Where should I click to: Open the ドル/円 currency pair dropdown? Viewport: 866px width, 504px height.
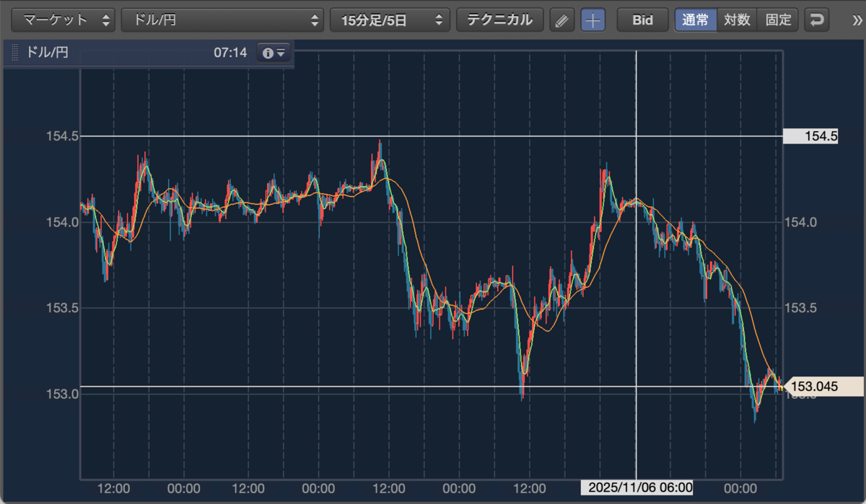click(x=222, y=20)
